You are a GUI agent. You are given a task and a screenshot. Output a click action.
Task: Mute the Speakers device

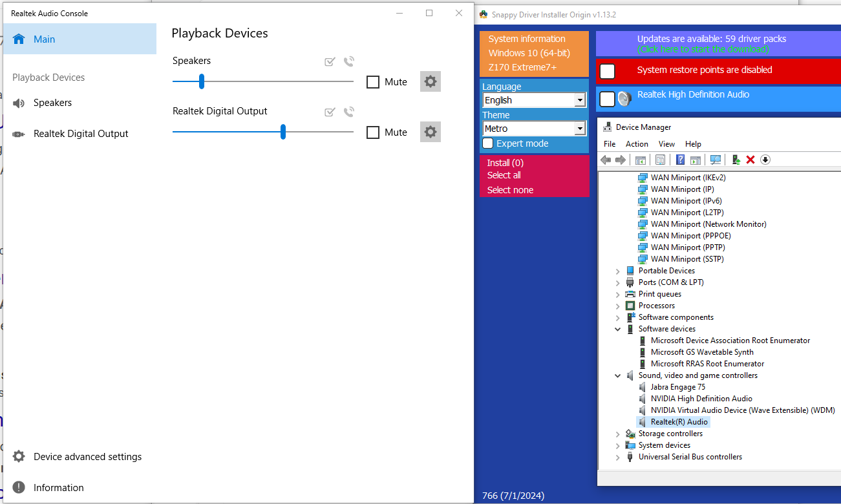coord(373,82)
